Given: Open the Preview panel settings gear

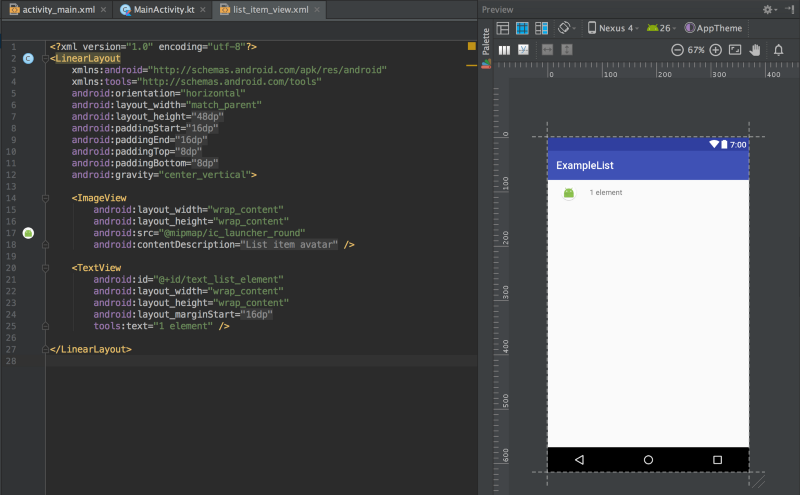Looking at the screenshot, I should (768, 9).
